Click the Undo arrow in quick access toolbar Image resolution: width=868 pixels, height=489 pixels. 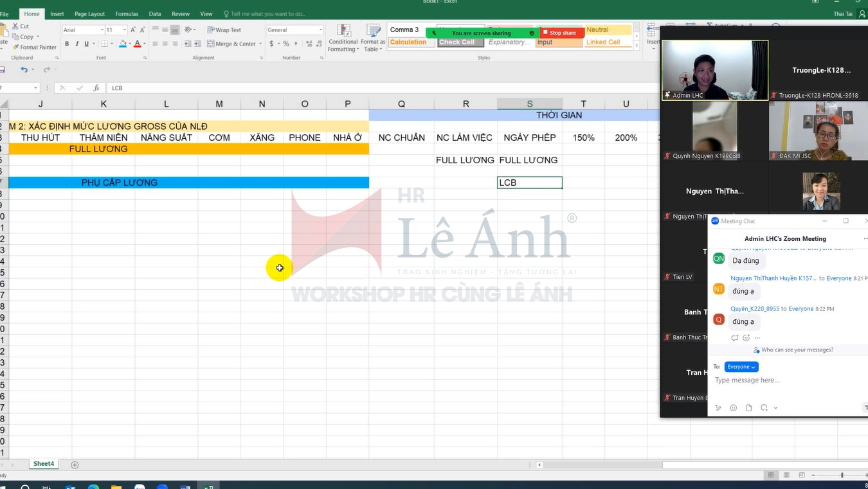[24, 69]
